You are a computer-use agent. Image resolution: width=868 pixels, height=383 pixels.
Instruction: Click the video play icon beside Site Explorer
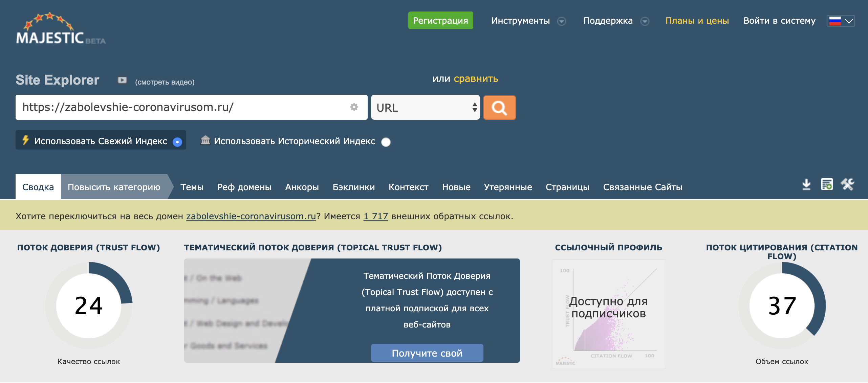122,80
